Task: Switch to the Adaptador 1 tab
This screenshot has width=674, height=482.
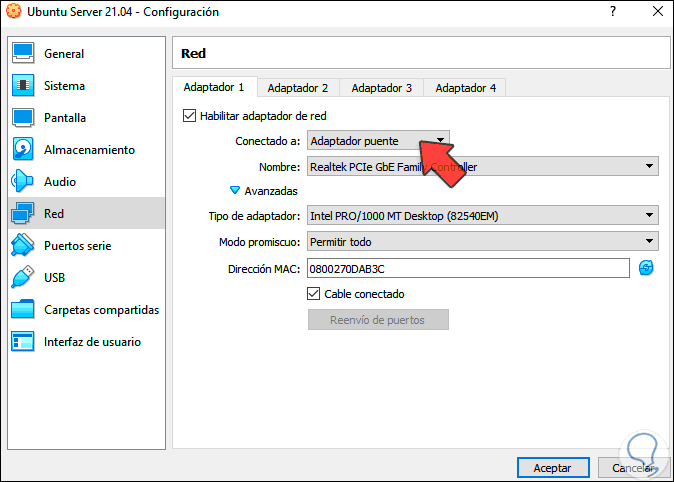Action: [214, 87]
